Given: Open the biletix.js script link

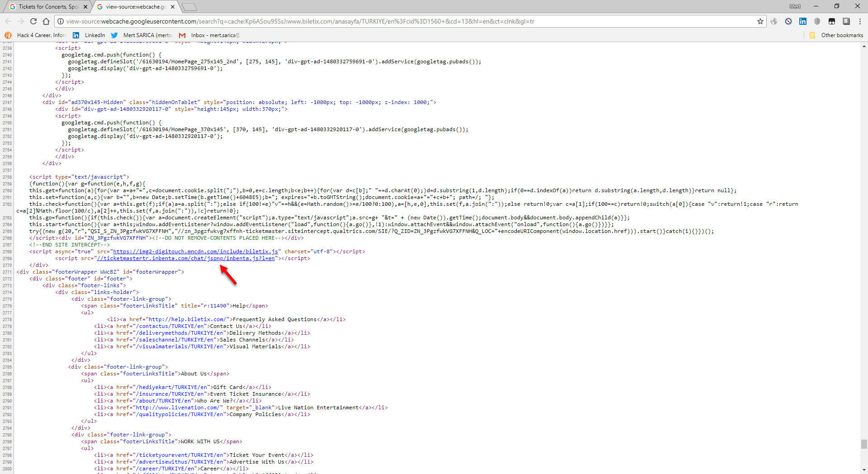Looking at the screenshot, I should pos(195,251).
